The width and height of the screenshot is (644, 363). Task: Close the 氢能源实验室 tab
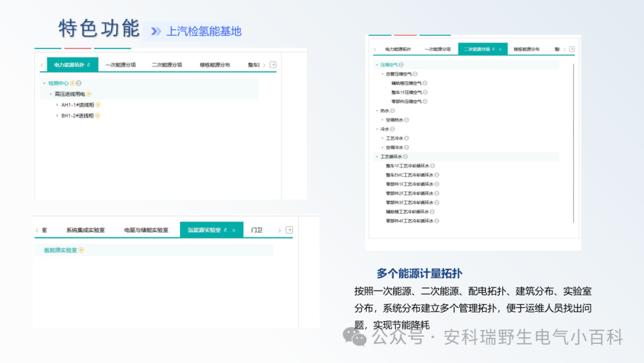(x=234, y=230)
